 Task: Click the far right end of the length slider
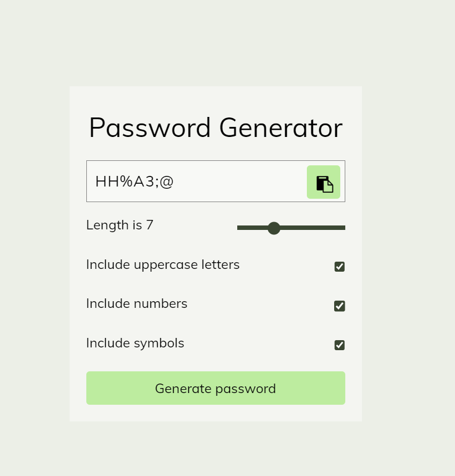click(x=344, y=228)
